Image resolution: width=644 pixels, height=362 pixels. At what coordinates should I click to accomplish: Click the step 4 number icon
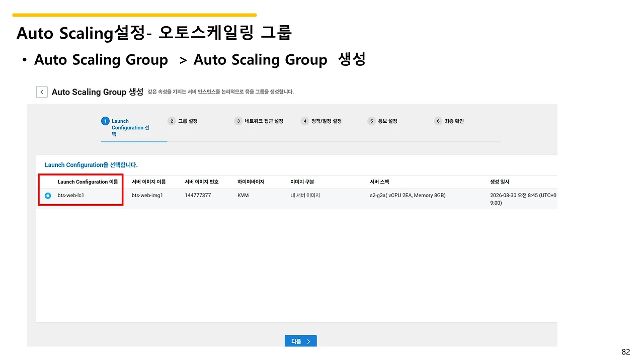pyautogui.click(x=305, y=121)
